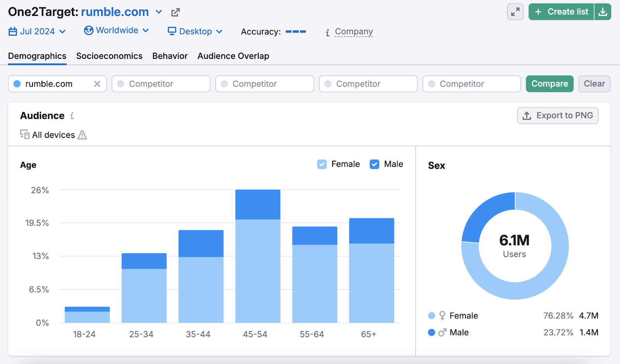Click the monitor icon beside Desktop

coord(172,31)
